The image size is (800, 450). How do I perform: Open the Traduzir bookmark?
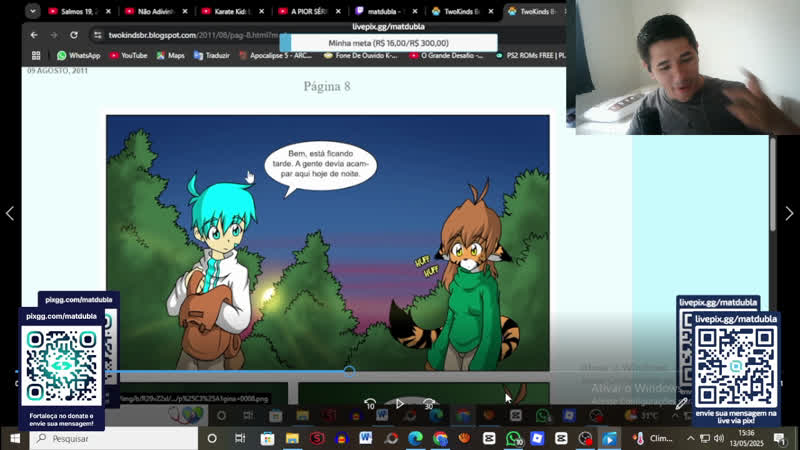[x=211, y=55]
